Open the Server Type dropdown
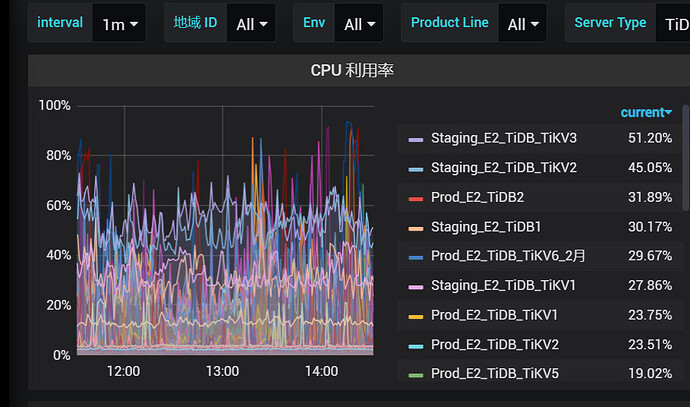Image resolution: width=690 pixels, height=407 pixels. tap(673, 23)
